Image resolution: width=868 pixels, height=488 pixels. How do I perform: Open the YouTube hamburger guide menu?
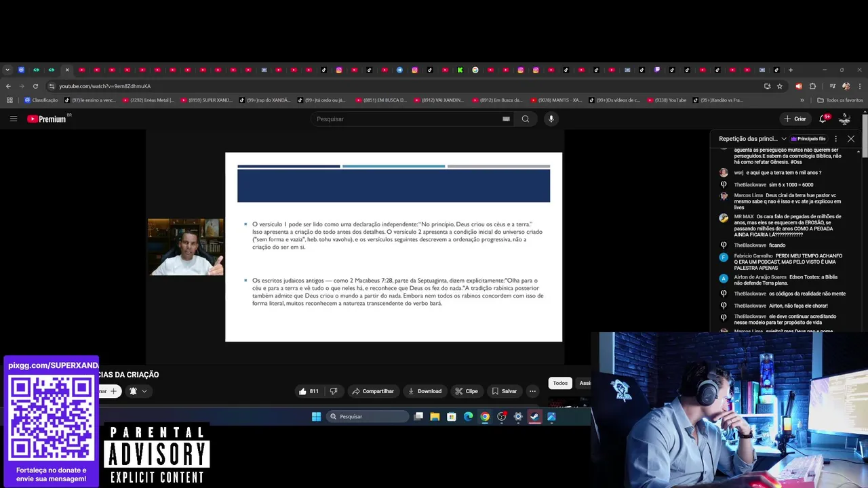point(13,119)
